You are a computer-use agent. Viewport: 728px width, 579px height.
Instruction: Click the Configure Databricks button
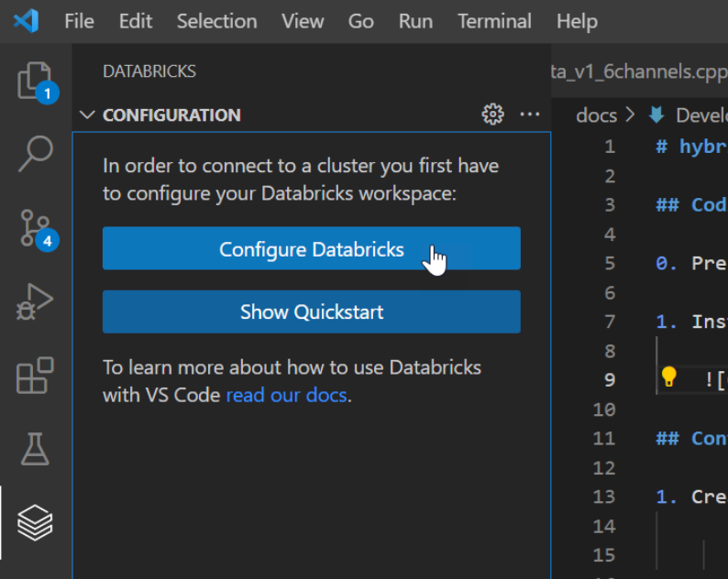point(311,249)
